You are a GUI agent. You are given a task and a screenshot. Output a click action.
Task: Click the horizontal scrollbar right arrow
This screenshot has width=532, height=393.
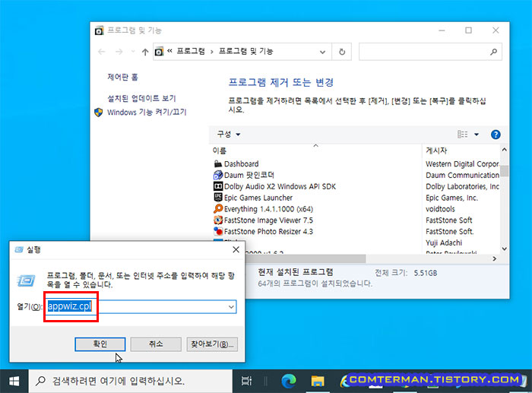494,258
